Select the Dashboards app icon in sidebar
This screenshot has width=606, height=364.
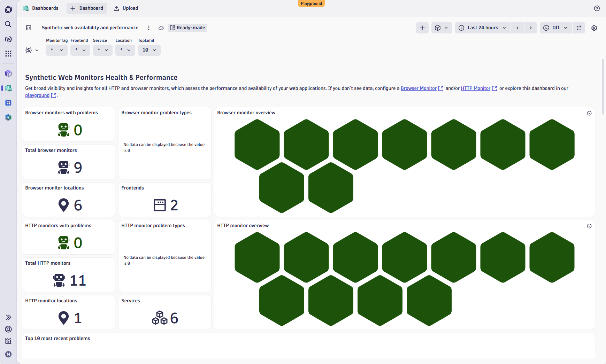click(8, 88)
